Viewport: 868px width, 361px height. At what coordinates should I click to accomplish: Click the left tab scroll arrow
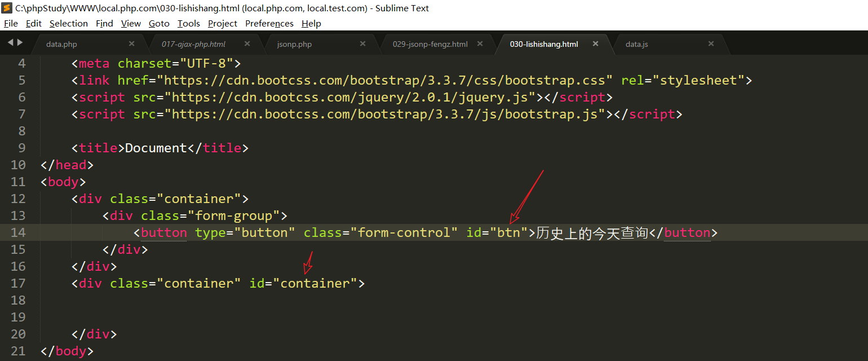point(10,42)
